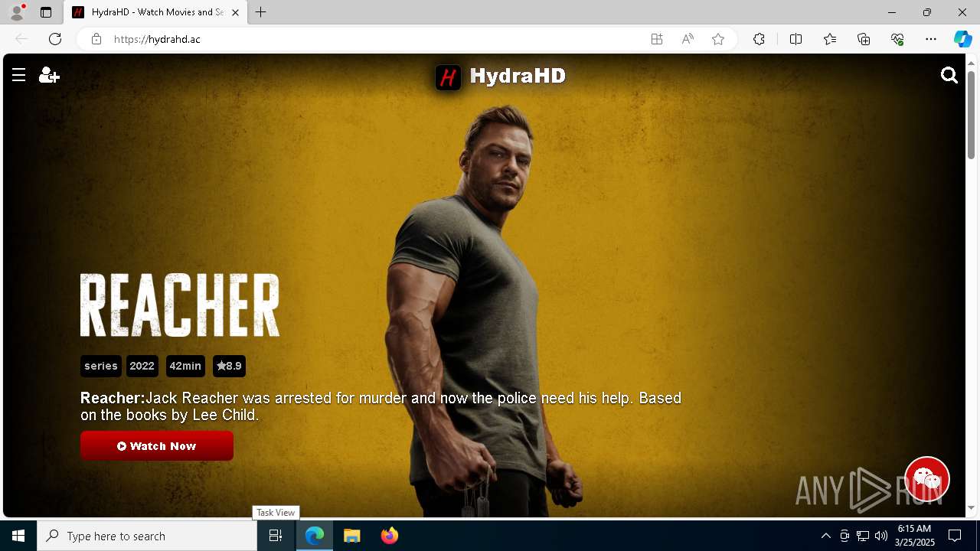The height and width of the screenshot is (551, 980).
Task: Open Browser essentials heart icon
Action: pos(897,39)
